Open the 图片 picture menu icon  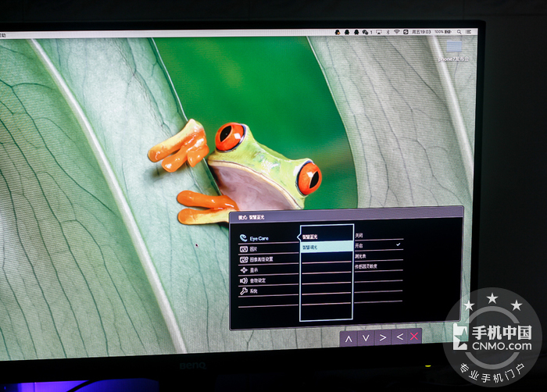244,249
